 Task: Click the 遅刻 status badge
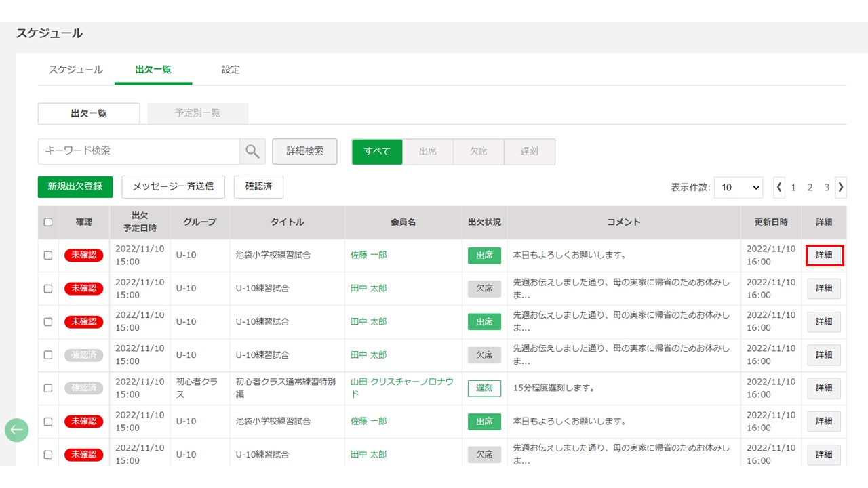(484, 388)
